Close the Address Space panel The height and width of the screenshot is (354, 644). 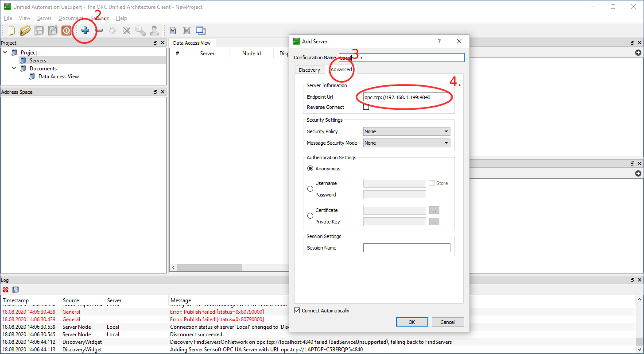coord(163,92)
